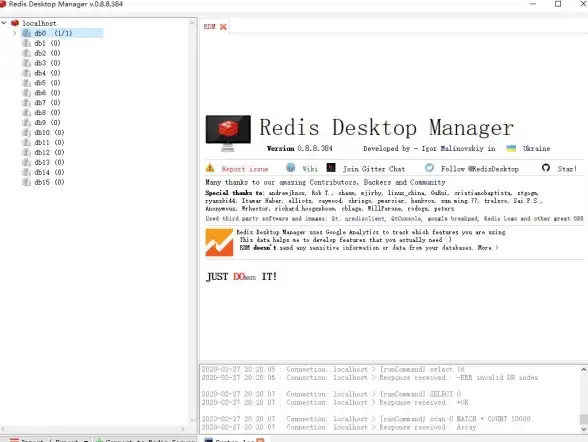Select the db0 (1/1) database row
Viewport: 588px width, 442px height.
coord(62,33)
